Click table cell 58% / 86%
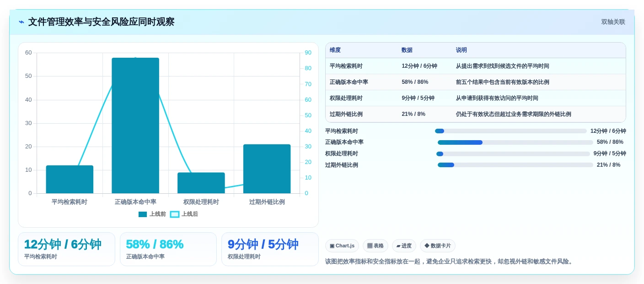Image resolution: width=644 pixels, height=284 pixels. [x=415, y=82]
